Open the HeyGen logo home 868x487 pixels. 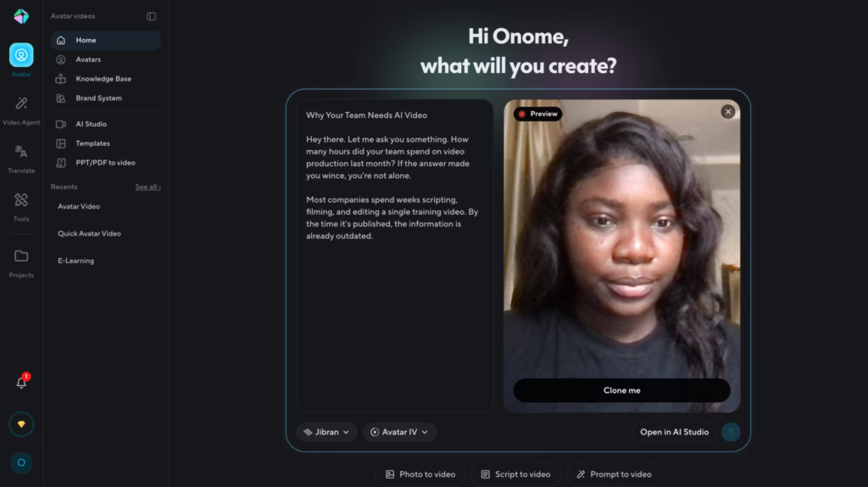point(21,17)
